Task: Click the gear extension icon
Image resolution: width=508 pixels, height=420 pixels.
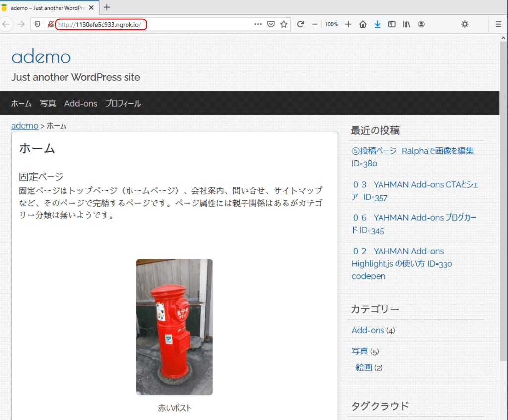Action: click(x=465, y=24)
